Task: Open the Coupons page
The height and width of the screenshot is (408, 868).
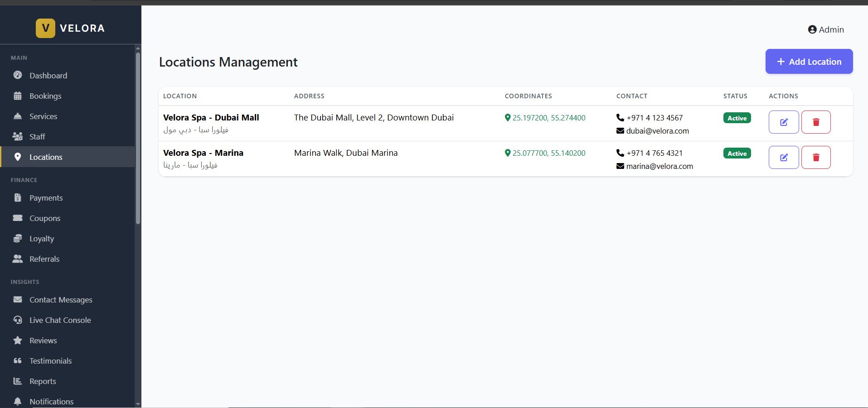Action: click(x=45, y=218)
